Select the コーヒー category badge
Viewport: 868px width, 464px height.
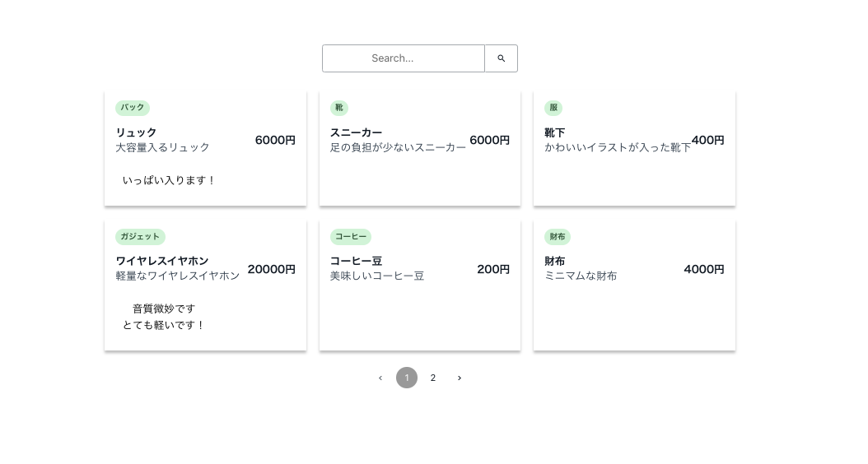click(351, 237)
